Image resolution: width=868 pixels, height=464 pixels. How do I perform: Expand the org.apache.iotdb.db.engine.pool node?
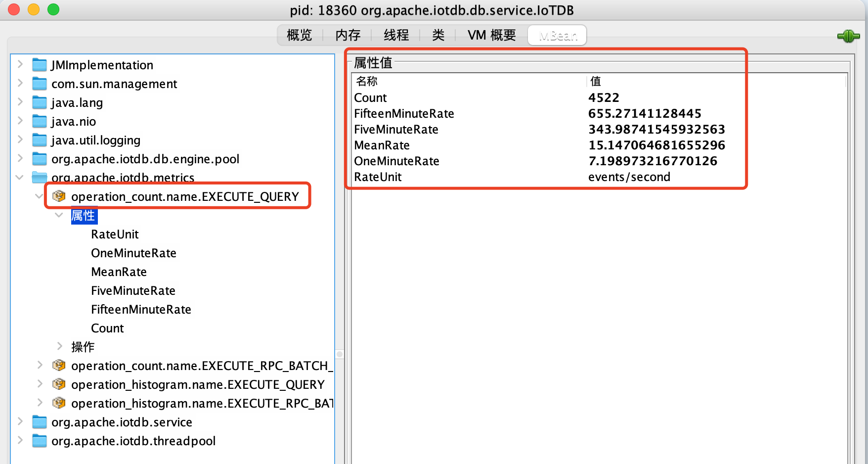20,158
